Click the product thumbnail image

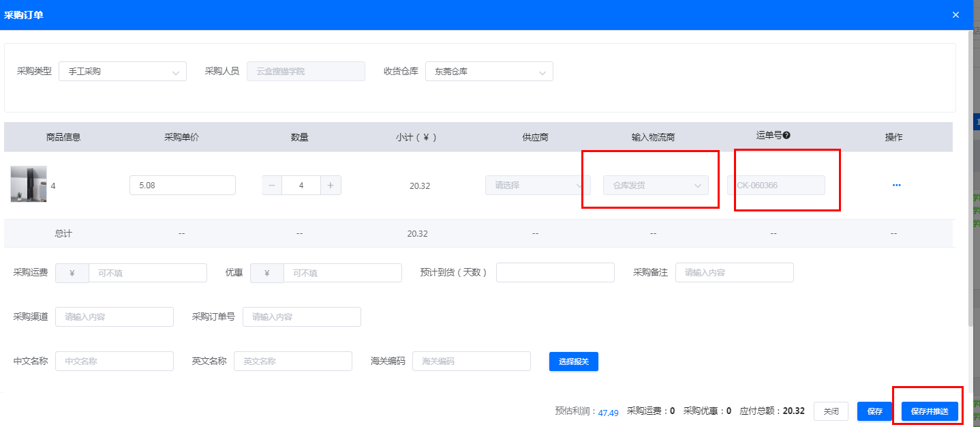pyautogui.click(x=29, y=184)
